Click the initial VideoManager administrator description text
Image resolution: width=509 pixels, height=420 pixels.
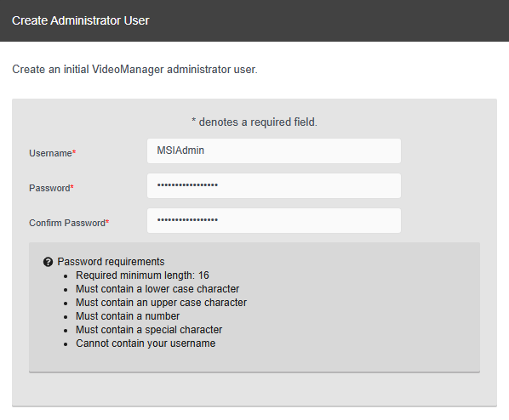pos(134,70)
